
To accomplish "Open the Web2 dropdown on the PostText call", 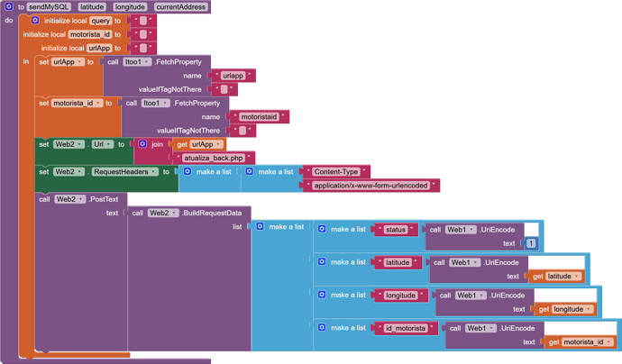I will [81, 199].
